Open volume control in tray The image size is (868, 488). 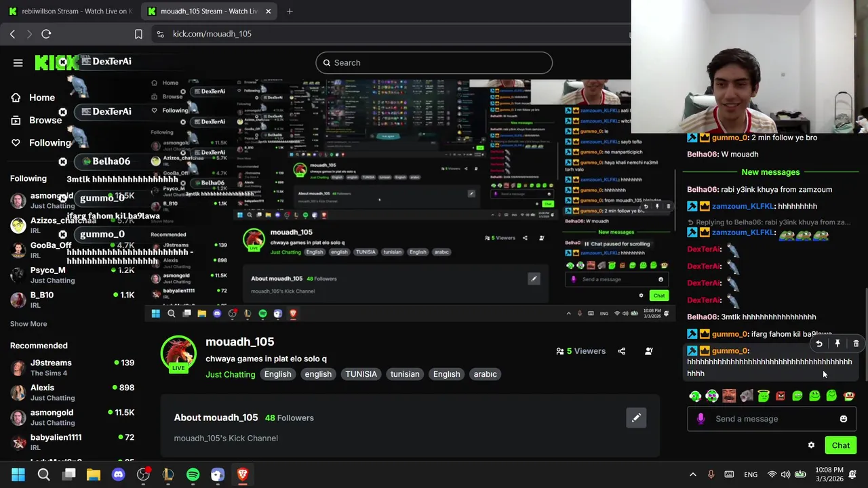tap(785, 474)
